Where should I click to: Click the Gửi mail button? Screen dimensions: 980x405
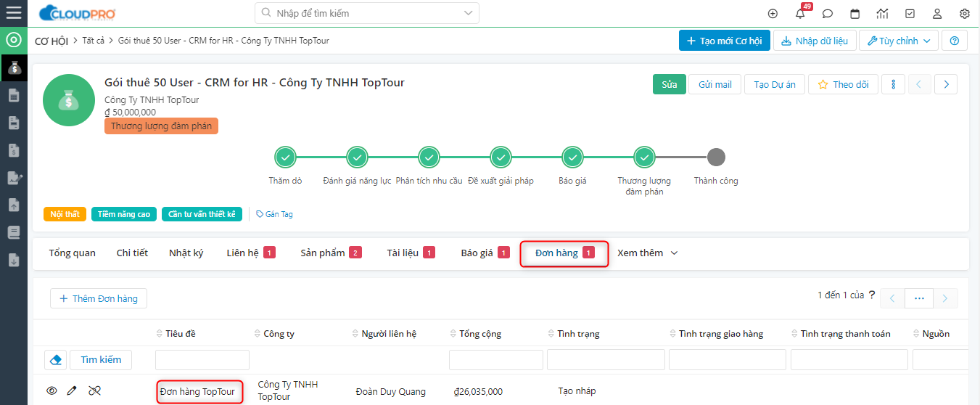(715, 84)
